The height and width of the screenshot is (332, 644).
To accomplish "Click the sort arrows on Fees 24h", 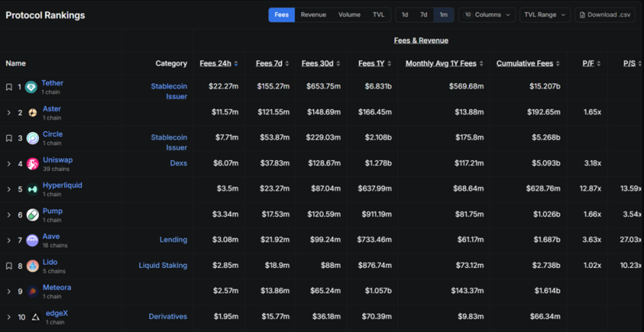I will click(x=237, y=64).
